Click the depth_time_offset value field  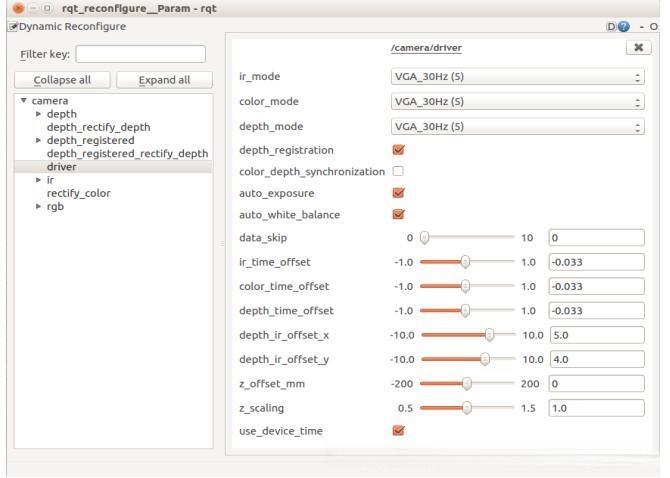(597, 311)
